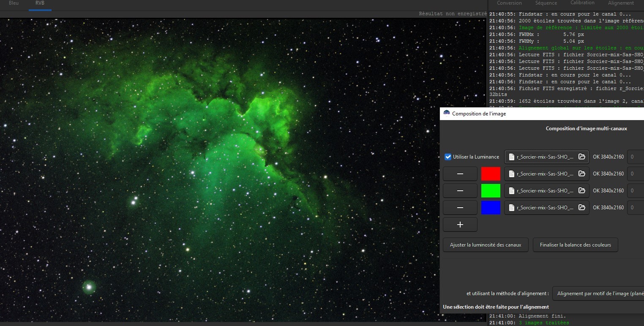Click the 'Fichier FITS enregistré' log line
This screenshot has width=644, height=326.
pos(567,88)
